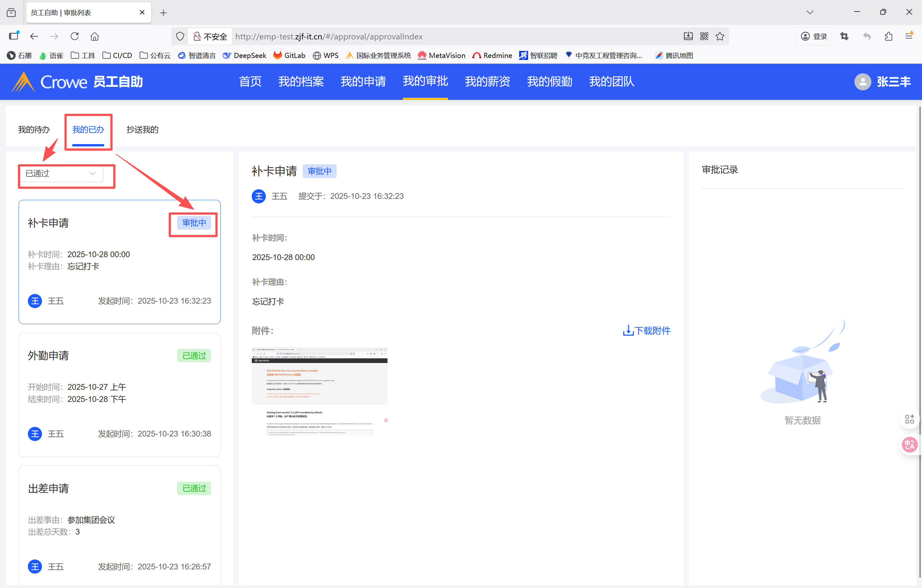Click the screenshot crop toolbar icon
Screen dimensions: 922x588
pos(844,37)
